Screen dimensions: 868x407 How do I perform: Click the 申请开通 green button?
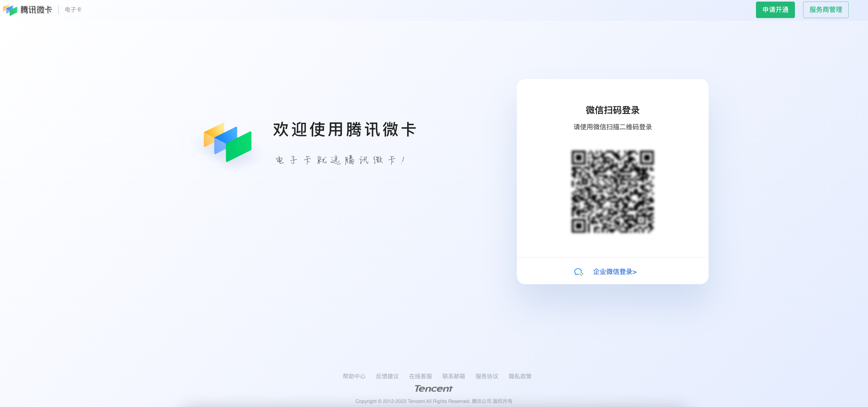[775, 10]
